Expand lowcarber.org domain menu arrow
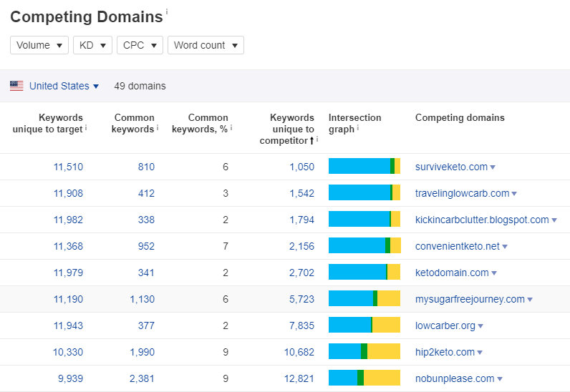This screenshot has width=570, height=392. click(480, 327)
